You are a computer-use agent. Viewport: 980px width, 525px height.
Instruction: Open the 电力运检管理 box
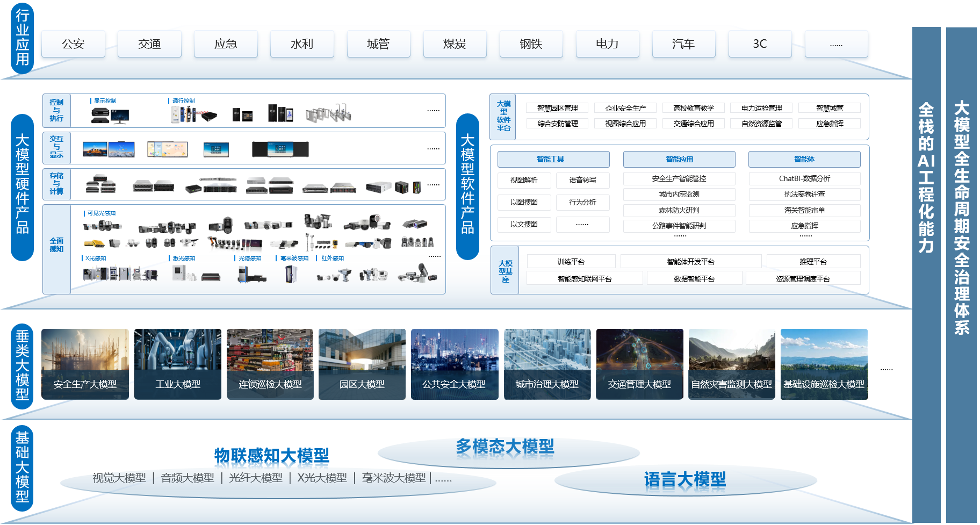[761, 108]
